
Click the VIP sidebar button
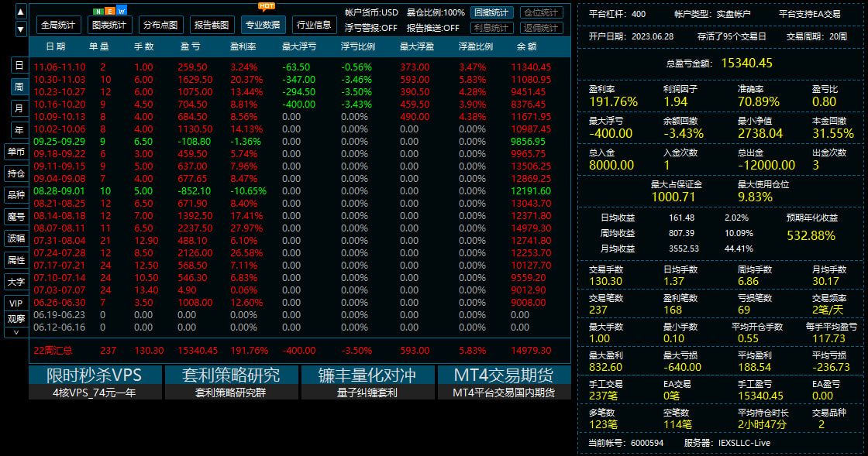tap(16, 303)
